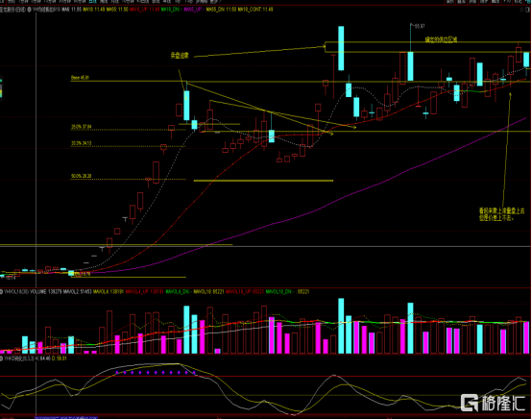Click the small diamond icon at top-right of chart
Viewport: 532px width, 419px height.
tap(521, 10)
